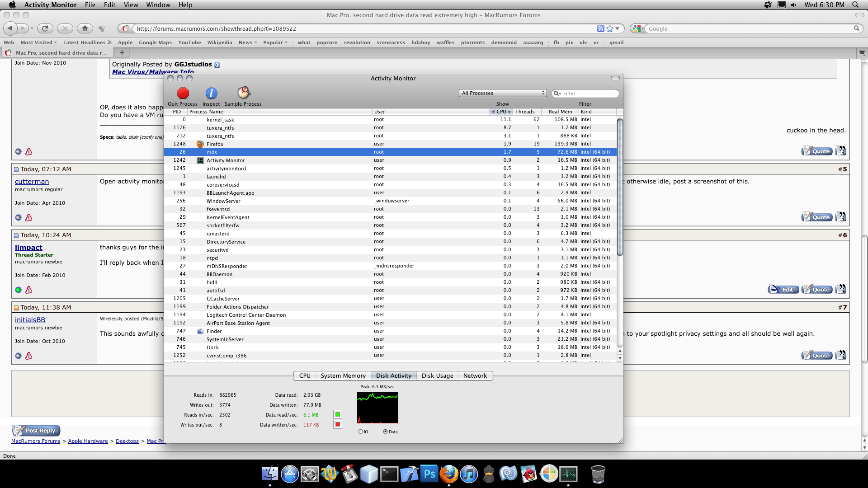
Task: Open System Preferences from the Dock
Action: [x=310, y=474]
